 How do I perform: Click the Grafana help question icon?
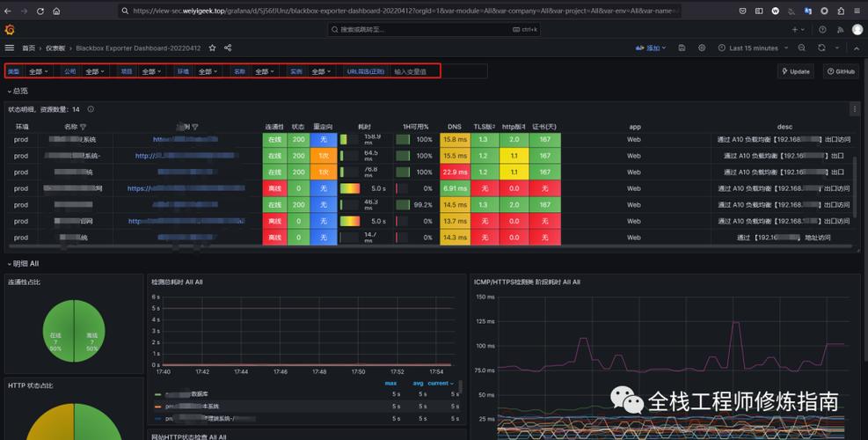click(x=822, y=30)
